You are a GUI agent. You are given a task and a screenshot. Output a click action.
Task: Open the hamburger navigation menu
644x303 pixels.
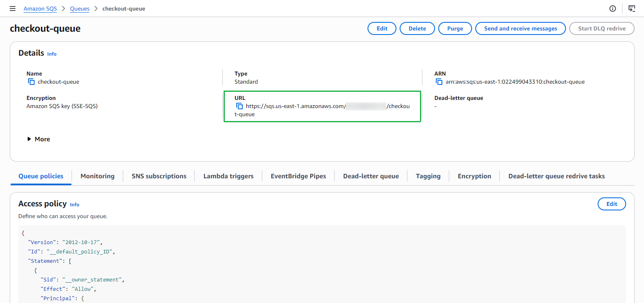(x=13, y=9)
